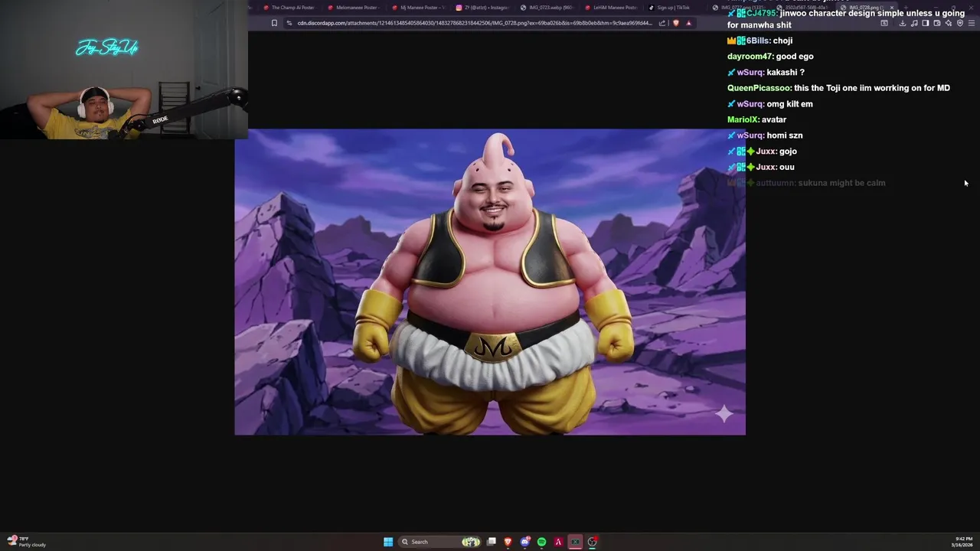
Task: Switch to the Mj Maneee Poster tab
Action: tap(418, 8)
